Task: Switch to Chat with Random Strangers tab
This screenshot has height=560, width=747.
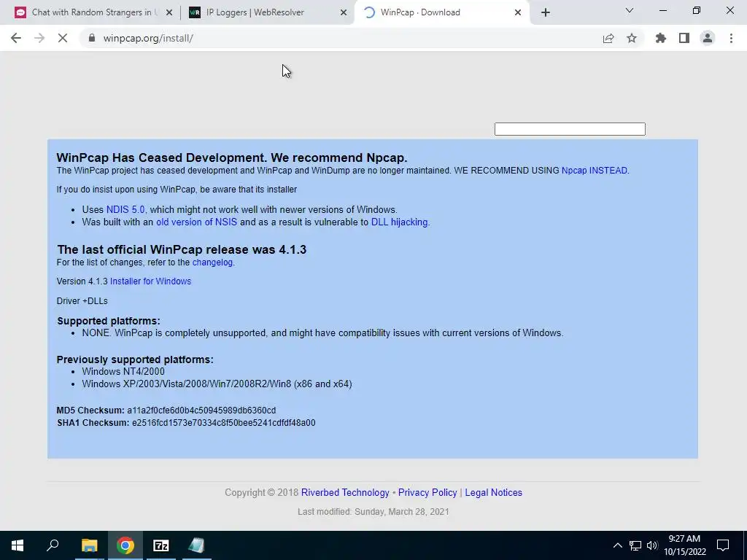Action: click(x=93, y=12)
